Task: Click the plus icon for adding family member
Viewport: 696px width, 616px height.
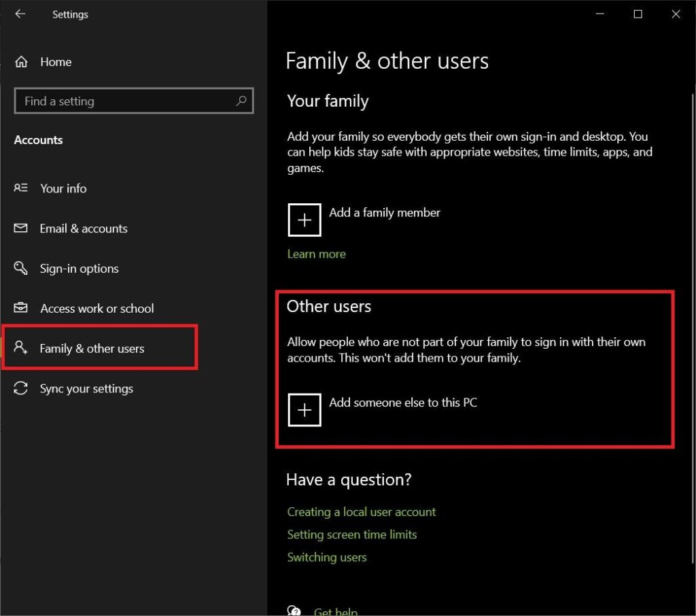Action: click(x=304, y=220)
